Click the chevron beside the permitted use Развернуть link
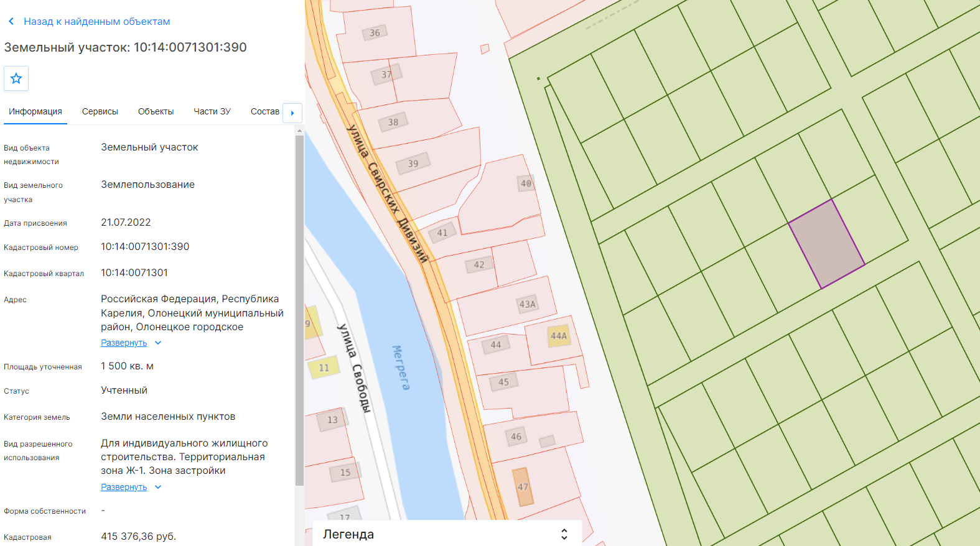Image resolution: width=980 pixels, height=546 pixels. pos(158,487)
